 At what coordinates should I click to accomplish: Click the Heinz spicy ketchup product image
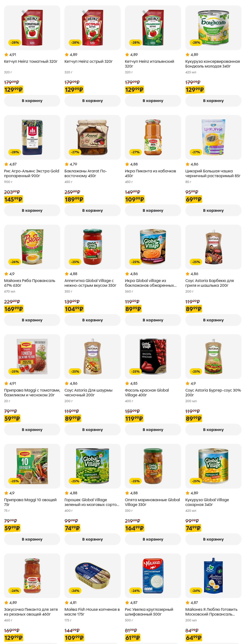pos(92,28)
